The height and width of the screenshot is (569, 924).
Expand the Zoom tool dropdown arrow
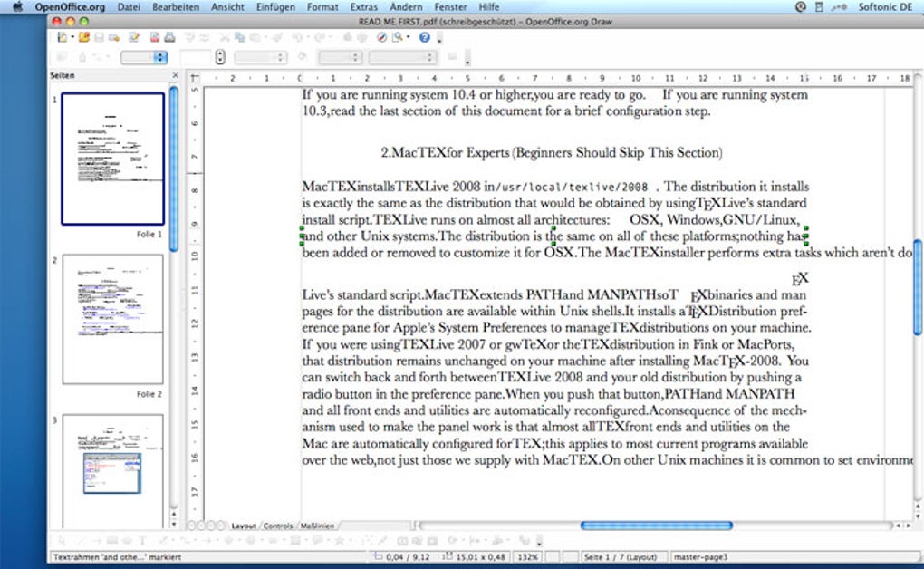408,37
